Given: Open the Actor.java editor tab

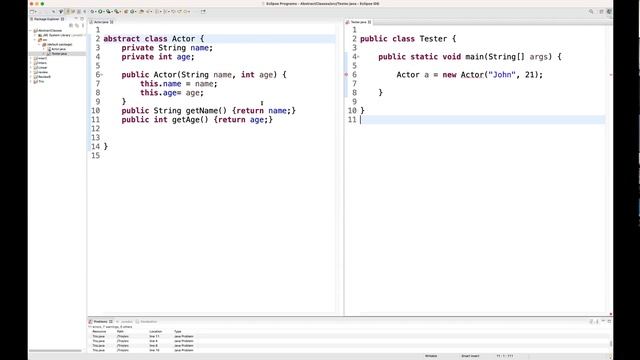Looking at the screenshot, I should 101,22.
